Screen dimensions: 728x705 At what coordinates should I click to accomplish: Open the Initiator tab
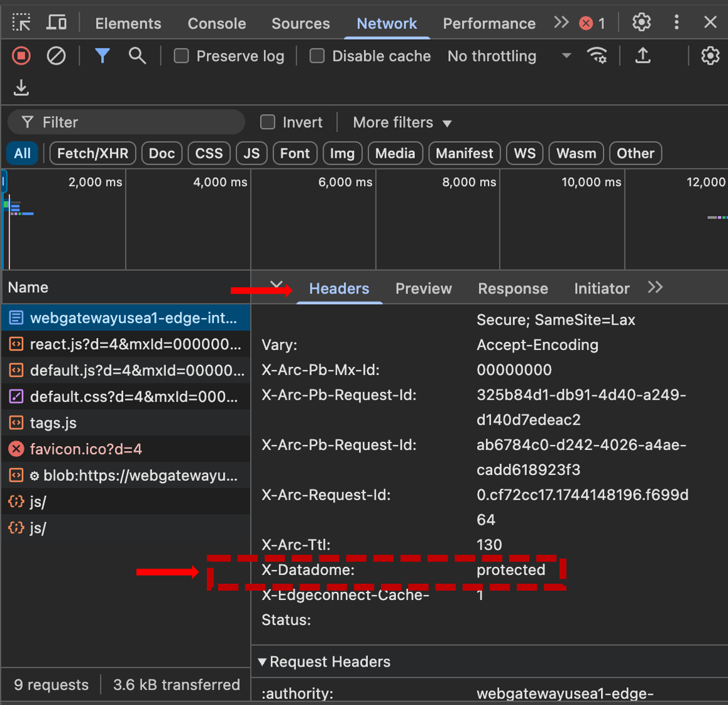coord(602,288)
